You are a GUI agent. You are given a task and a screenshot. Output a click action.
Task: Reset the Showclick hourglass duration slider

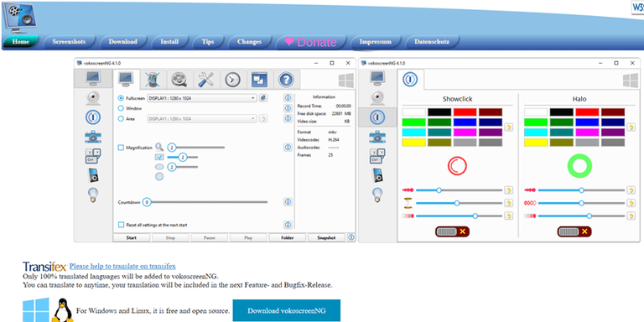click(508, 203)
